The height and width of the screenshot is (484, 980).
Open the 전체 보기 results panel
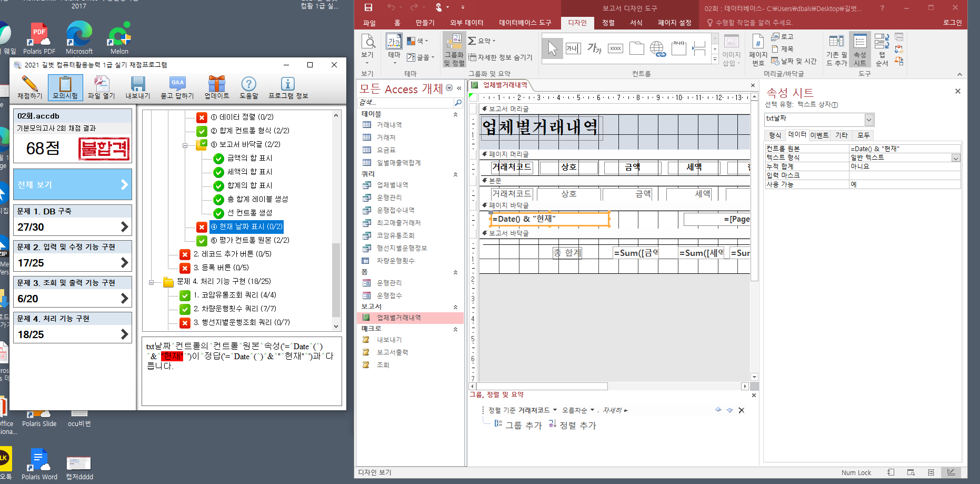click(x=73, y=185)
